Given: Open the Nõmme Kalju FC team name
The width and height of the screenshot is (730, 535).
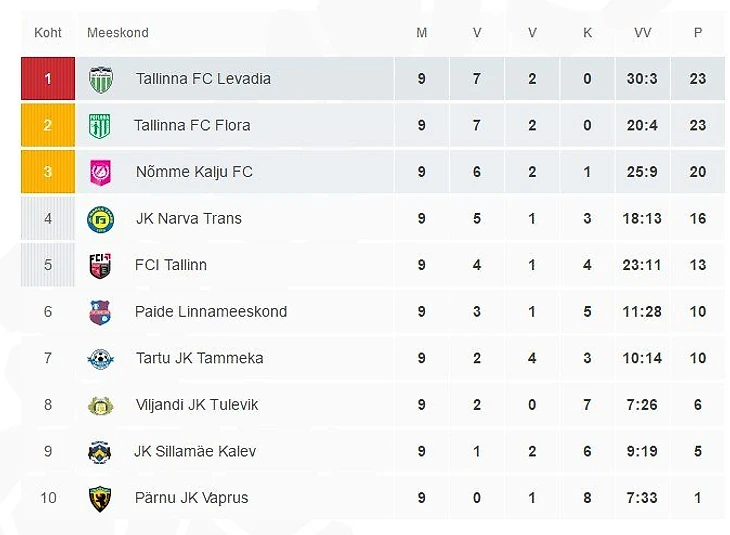Looking at the screenshot, I should [x=194, y=172].
